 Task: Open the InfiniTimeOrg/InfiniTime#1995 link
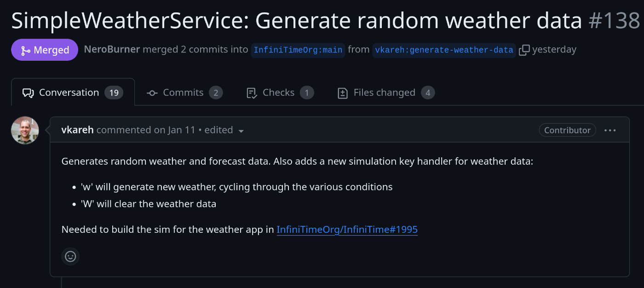[347, 229]
